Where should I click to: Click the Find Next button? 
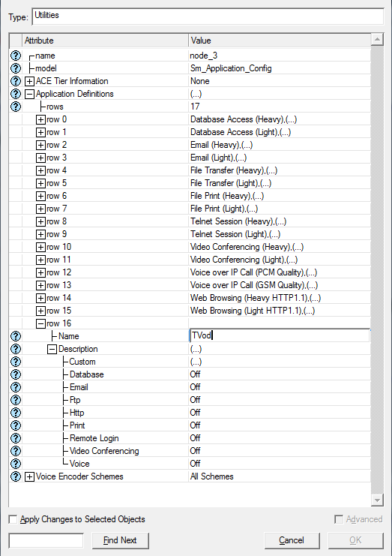(x=121, y=540)
